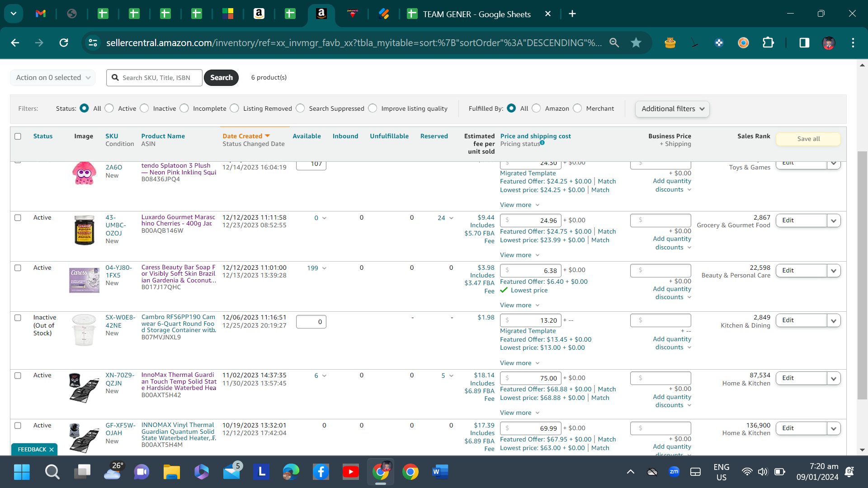Open Edit dropdown arrow for Luxardo row
Viewport: 868px width, 488px height.
pyautogui.click(x=834, y=221)
